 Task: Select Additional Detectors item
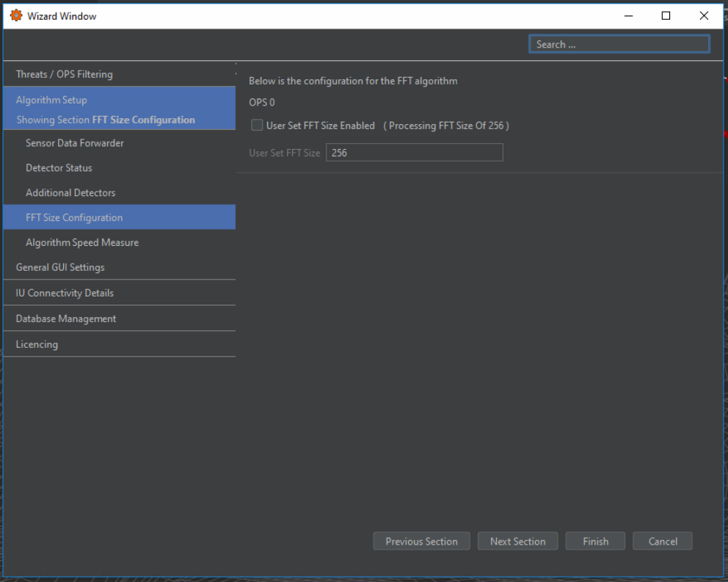[70, 193]
